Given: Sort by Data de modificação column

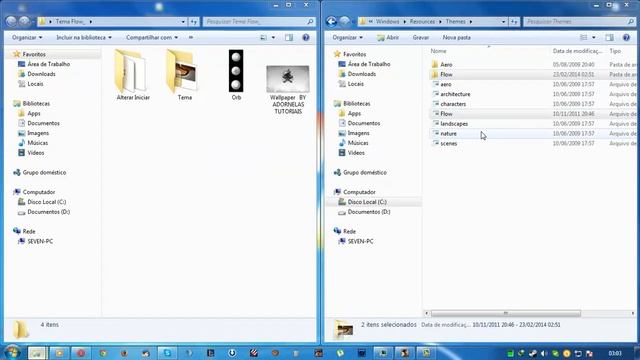Looking at the screenshot, I should pos(577,51).
